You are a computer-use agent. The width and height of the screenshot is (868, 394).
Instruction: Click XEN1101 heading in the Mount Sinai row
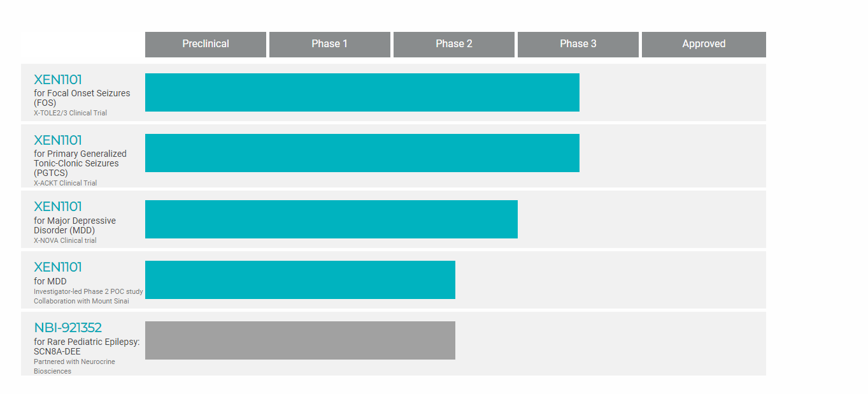tap(58, 267)
